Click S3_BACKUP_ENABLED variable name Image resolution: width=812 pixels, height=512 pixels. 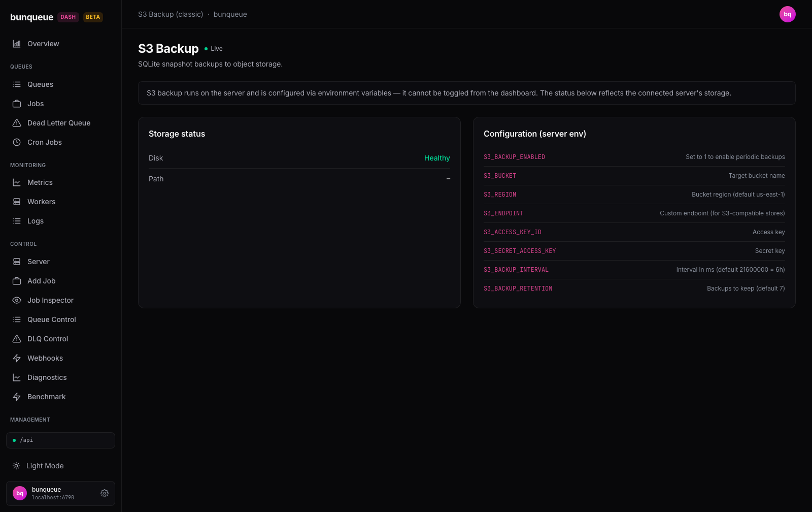point(514,157)
